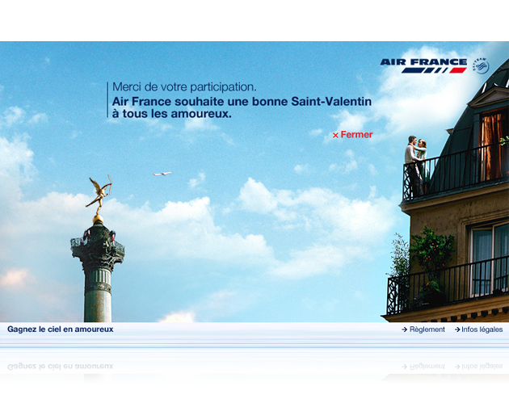
Task: Click the 'Merci de votre participation.' text
Action: click(184, 87)
